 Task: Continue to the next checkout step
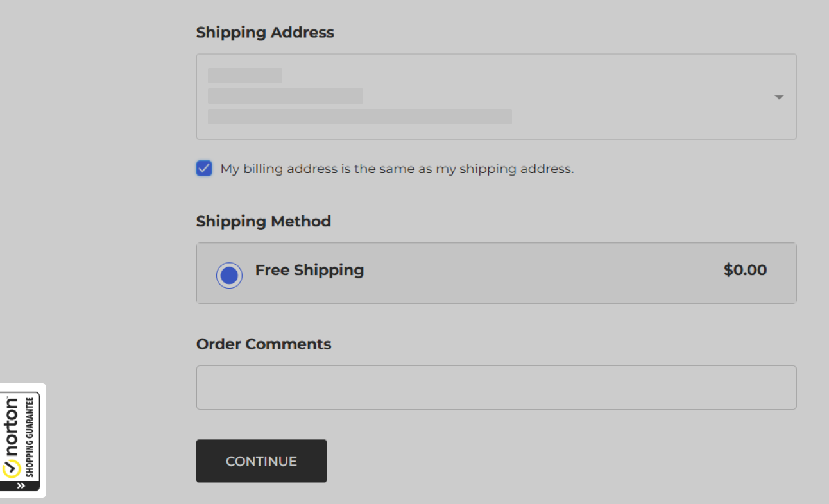pyautogui.click(x=261, y=461)
